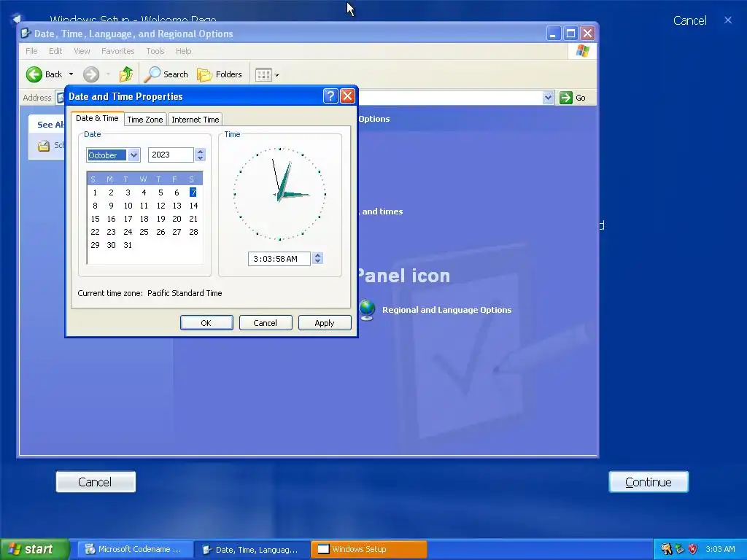
Task: Click Cancel in Date and Time Properties
Action: coord(266,323)
